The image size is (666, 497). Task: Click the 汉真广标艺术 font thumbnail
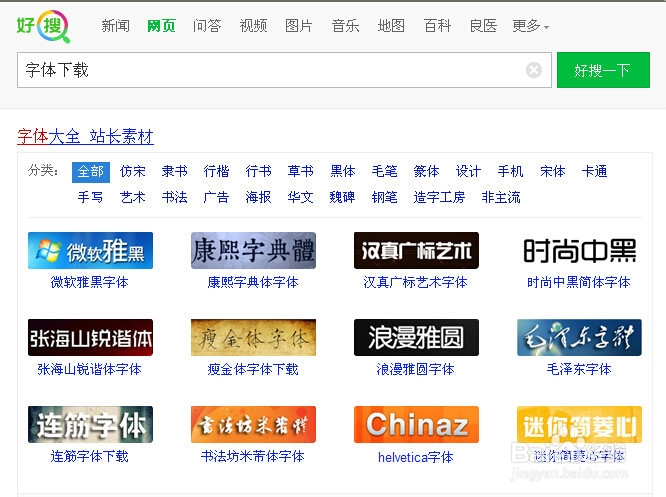pyautogui.click(x=416, y=250)
